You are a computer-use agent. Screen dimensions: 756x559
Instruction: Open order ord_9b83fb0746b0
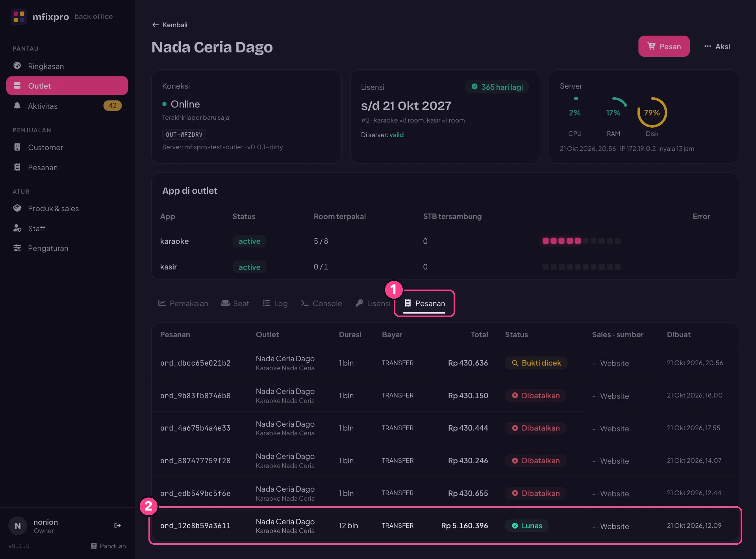tap(445, 396)
